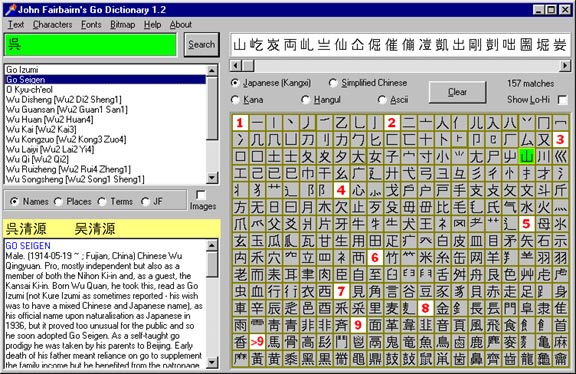Viewport: 576px width, 374px height.
Task: Select the 石 stone radical
Action: point(543,241)
